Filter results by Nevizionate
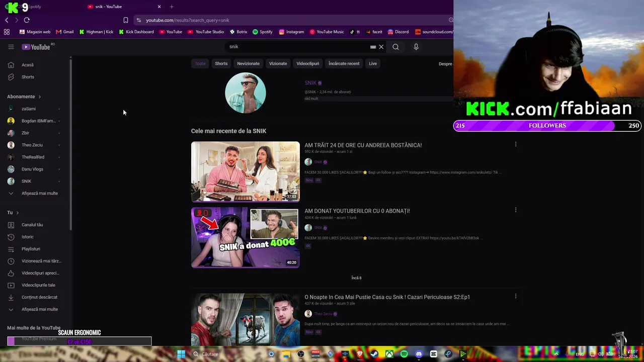The image size is (644, 362). [249, 63]
